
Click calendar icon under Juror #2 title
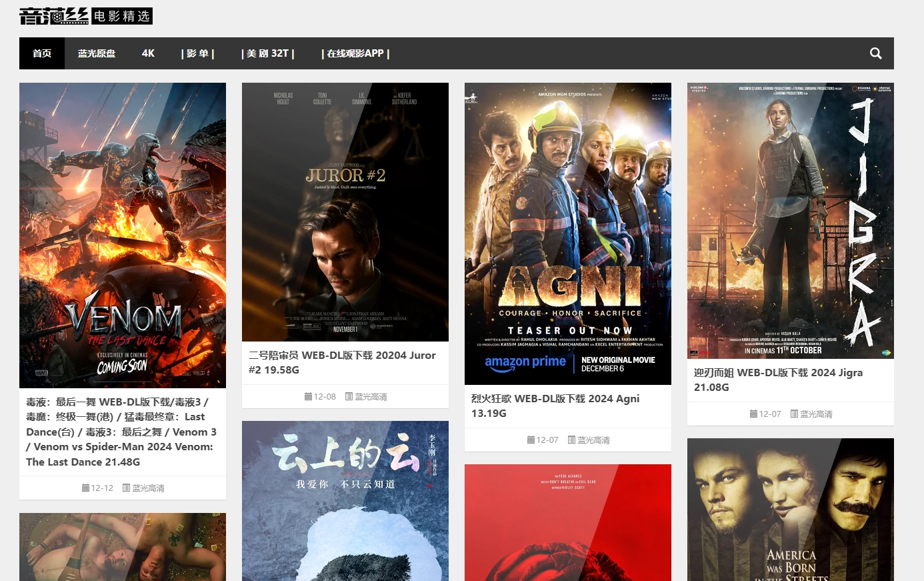tap(308, 397)
